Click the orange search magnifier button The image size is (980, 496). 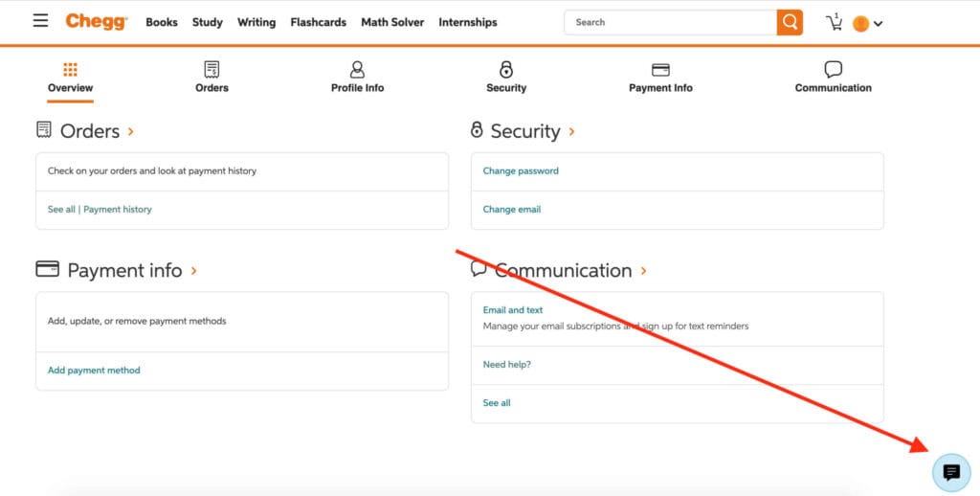pyautogui.click(x=790, y=23)
